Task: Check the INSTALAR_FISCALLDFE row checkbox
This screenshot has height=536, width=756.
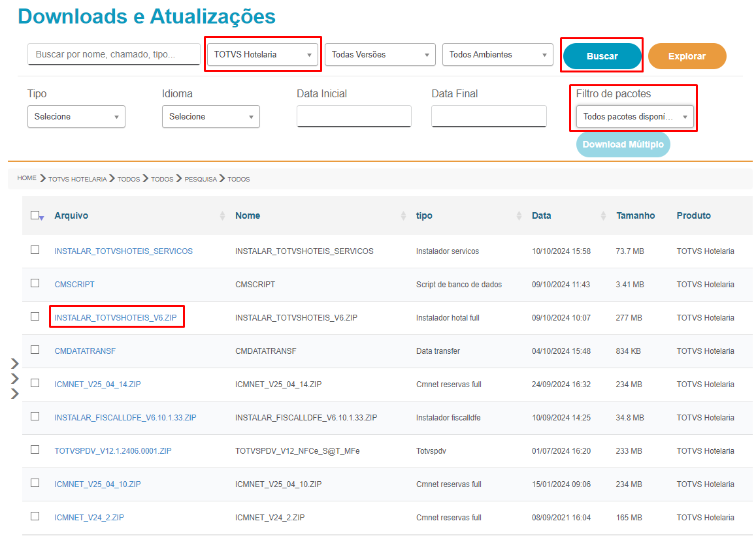Action: [35, 416]
